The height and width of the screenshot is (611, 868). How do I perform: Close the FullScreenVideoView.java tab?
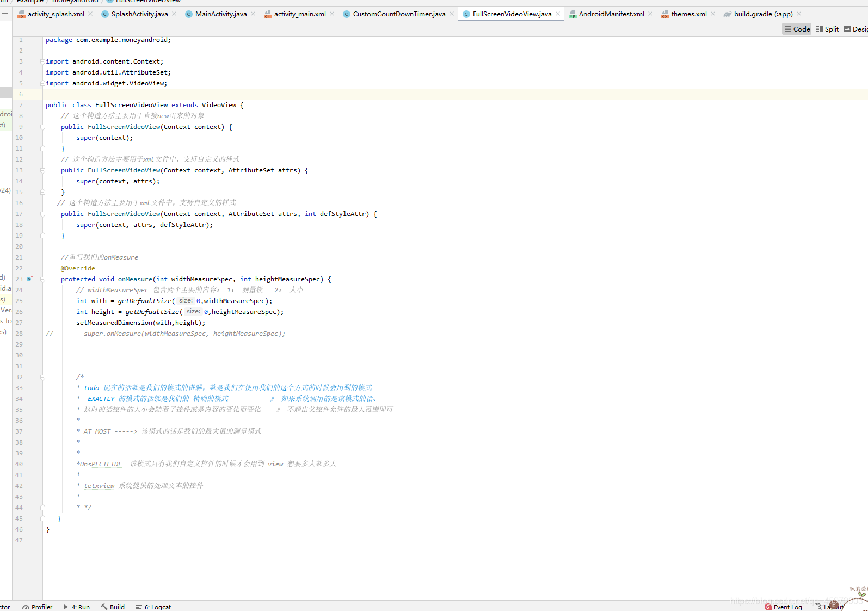point(558,14)
